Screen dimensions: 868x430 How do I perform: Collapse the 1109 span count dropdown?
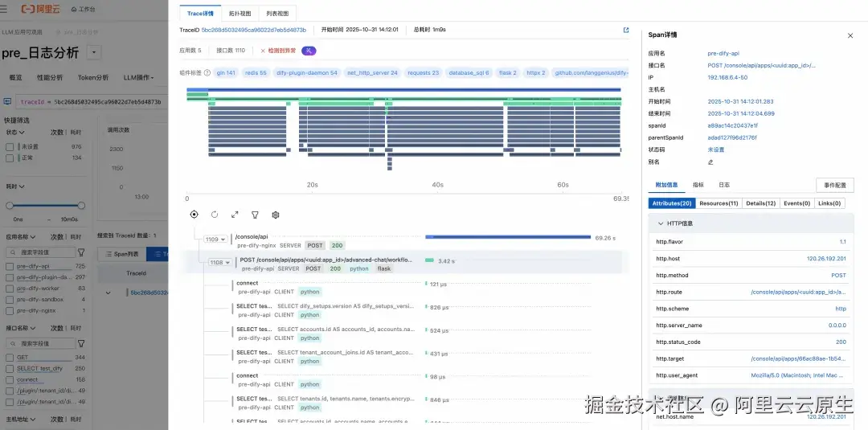216,240
